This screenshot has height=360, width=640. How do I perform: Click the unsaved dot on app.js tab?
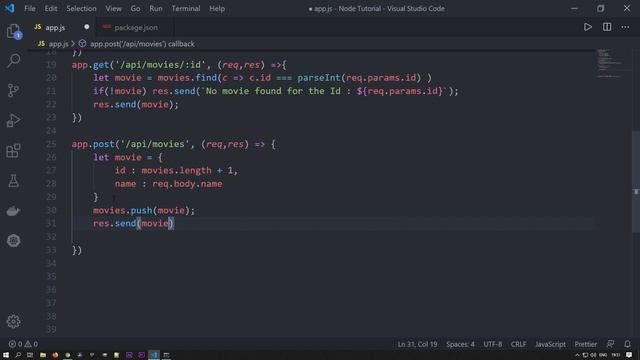pos(87,27)
